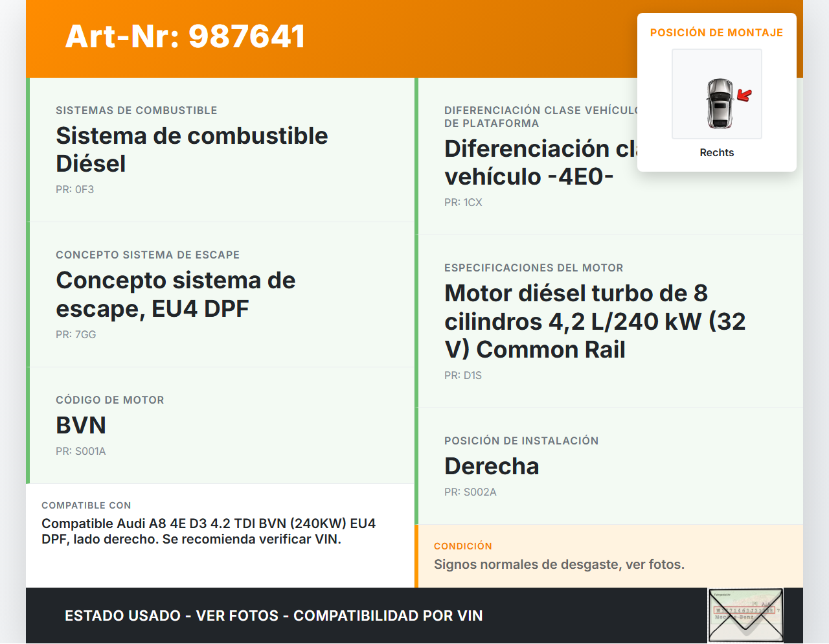Viewport: 829px width, 644px height.
Task: Click the PR: 0F3 code
Action: 75,190
